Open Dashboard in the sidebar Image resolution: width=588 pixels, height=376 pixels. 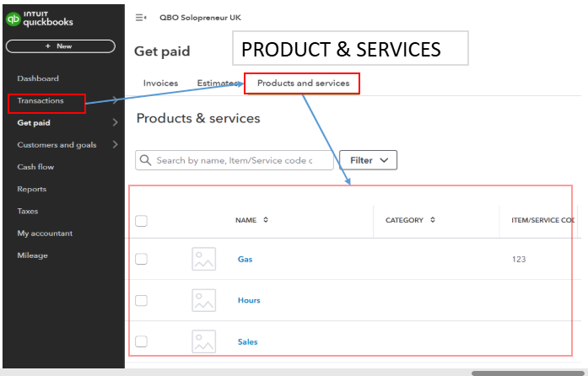click(x=38, y=78)
